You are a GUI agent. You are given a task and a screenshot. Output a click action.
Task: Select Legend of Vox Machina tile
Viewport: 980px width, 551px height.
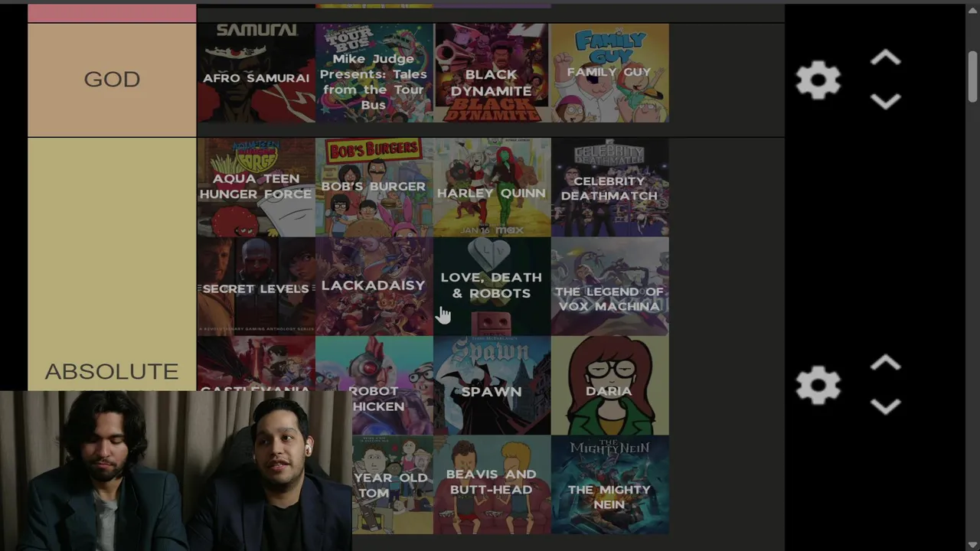(609, 286)
